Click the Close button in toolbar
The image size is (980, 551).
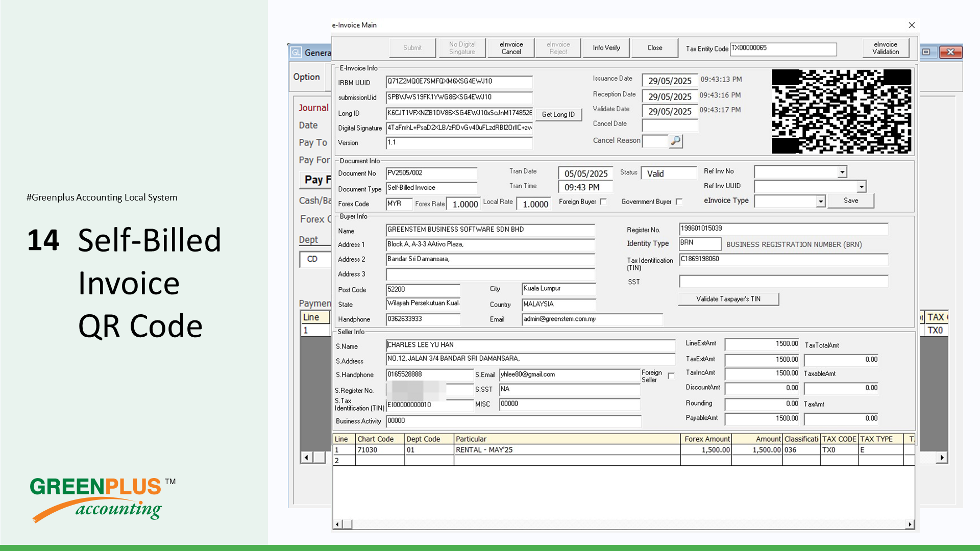pyautogui.click(x=655, y=48)
